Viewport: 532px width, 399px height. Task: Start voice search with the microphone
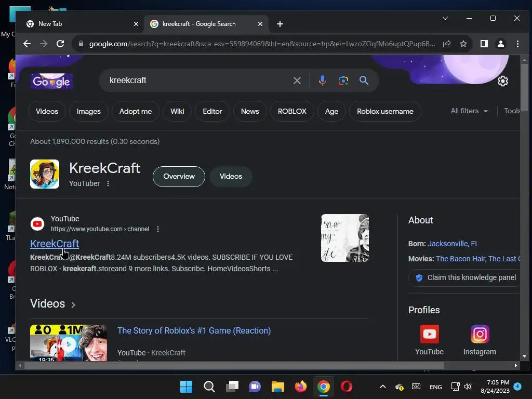[322, 81]
